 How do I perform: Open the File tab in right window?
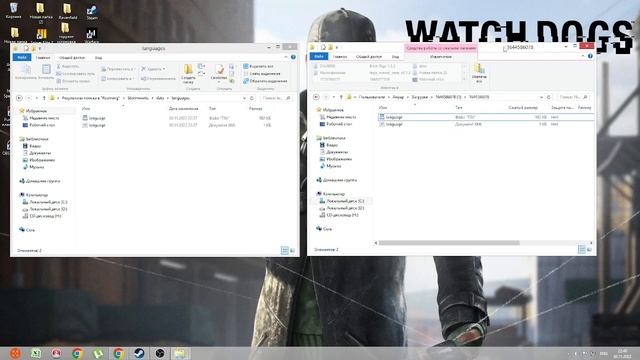tap(319, 56)
